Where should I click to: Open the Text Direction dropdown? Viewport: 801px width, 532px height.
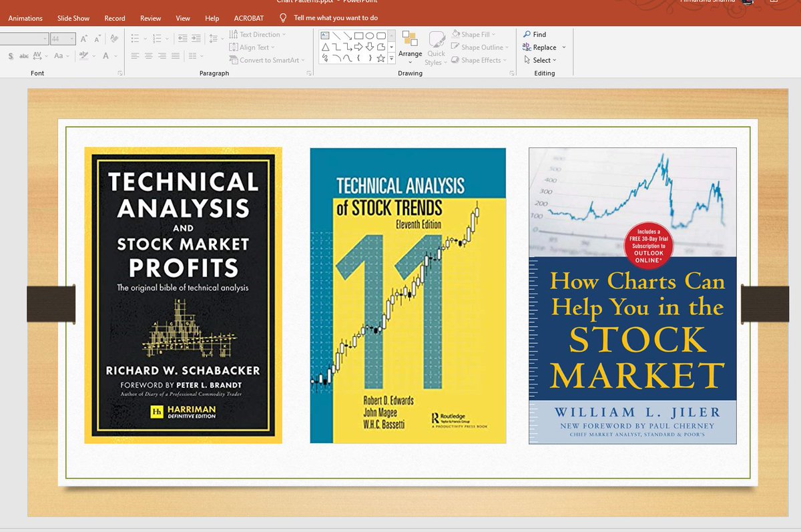click(257, 35)
